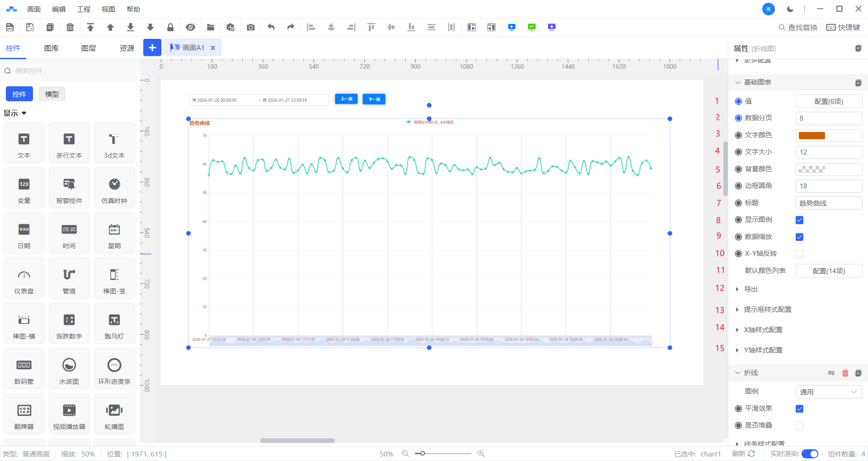
Task: Expand the X轴样式配置 section
Action: pyautogui.click(x=763, y=330)
